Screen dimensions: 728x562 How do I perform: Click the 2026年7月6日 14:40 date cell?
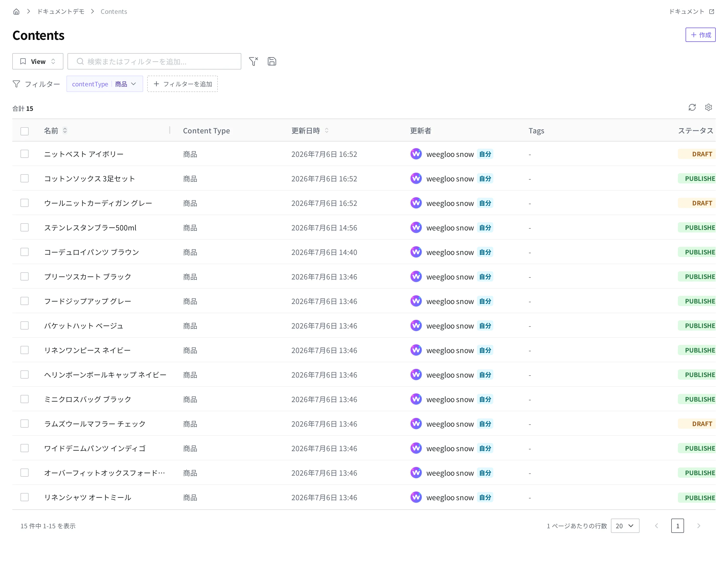tap(324, 252)
